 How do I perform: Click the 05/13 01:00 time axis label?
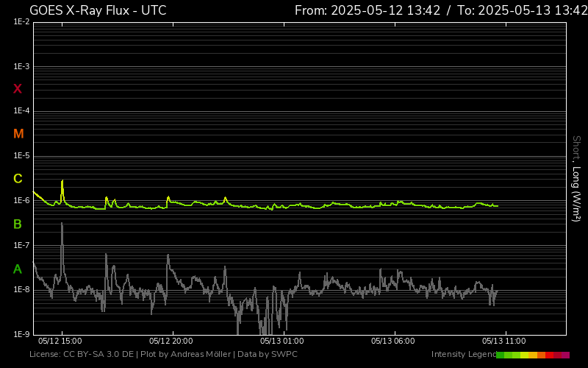(x=282, y=342)
